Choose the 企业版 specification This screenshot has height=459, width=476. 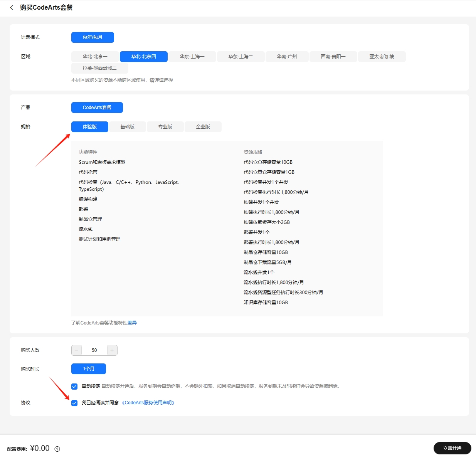(203, 127)
